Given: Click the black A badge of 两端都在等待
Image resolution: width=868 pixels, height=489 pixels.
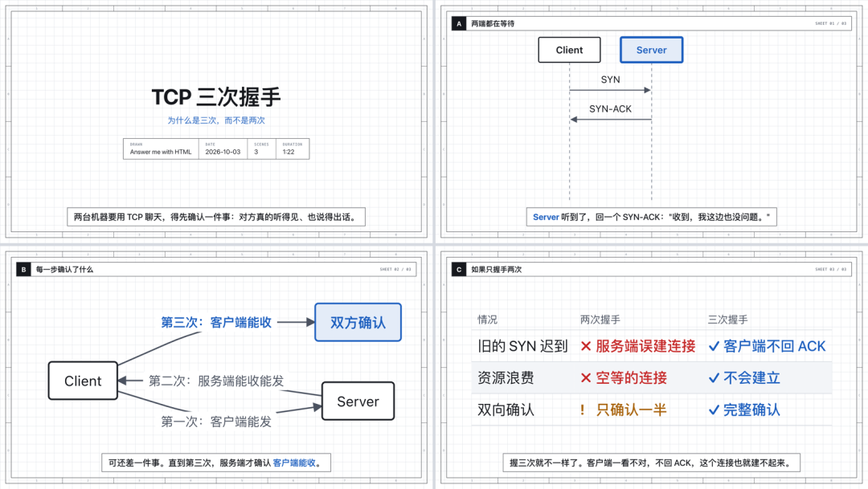Looking at the screenshot, I should pos(458,24).
